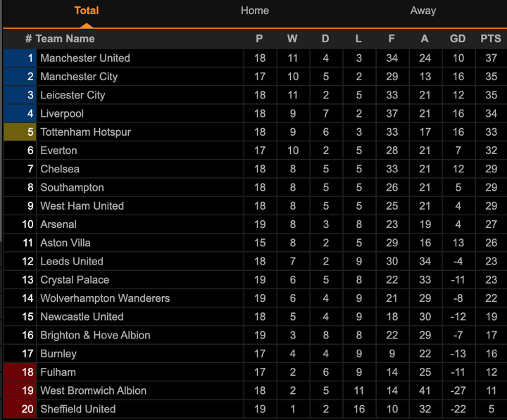Click the red position 18 rank cell

(20, 372)
